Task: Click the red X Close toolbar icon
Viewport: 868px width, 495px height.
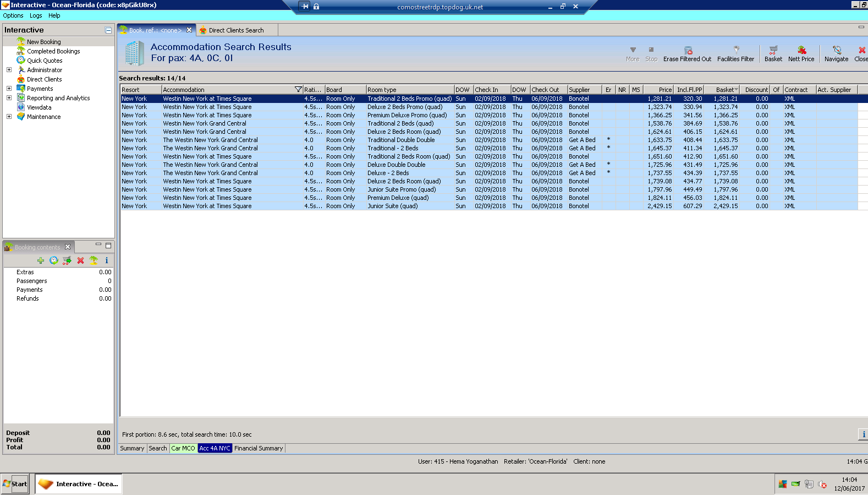Action: pos(862,50)
